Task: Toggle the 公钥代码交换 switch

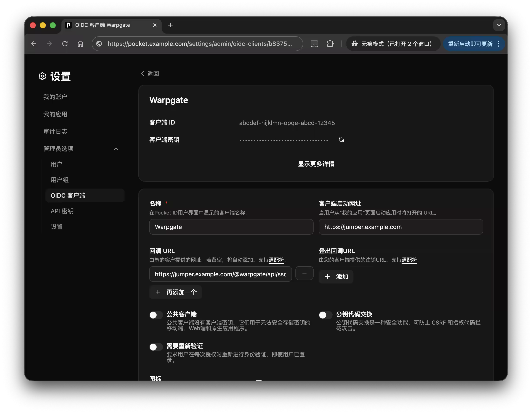Action: [325, 315]
